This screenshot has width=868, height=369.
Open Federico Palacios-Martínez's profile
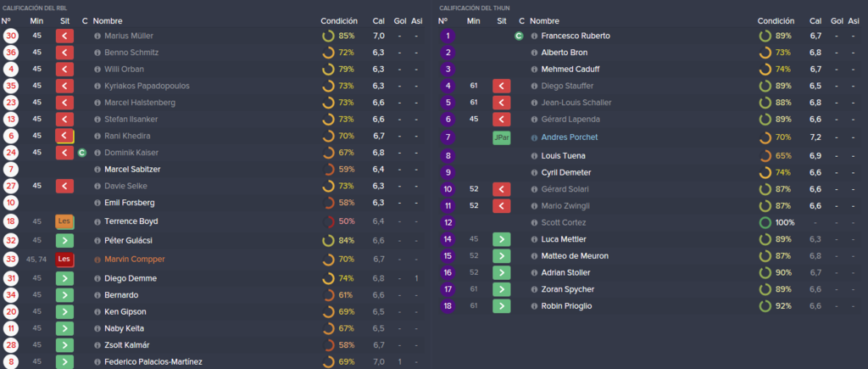153,362
